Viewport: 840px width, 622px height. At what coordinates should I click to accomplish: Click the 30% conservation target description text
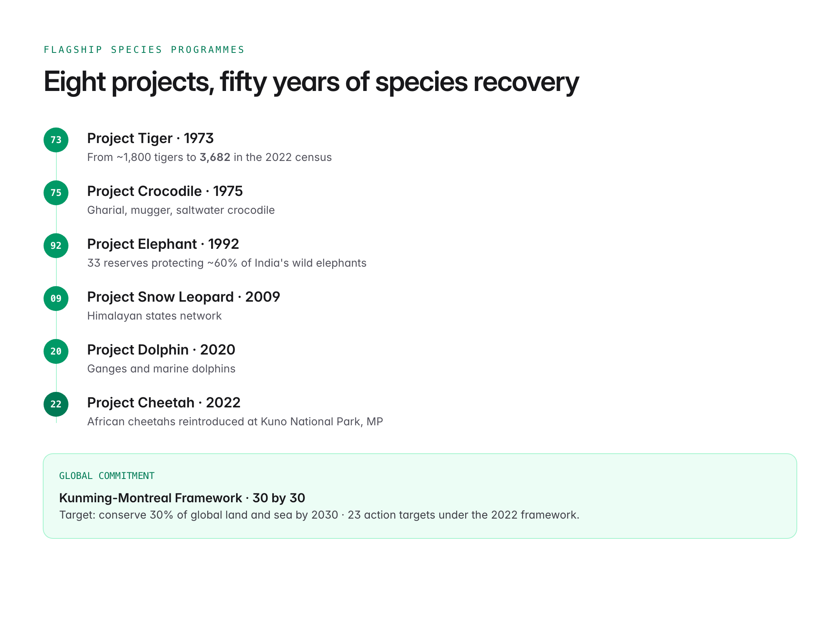319,515
